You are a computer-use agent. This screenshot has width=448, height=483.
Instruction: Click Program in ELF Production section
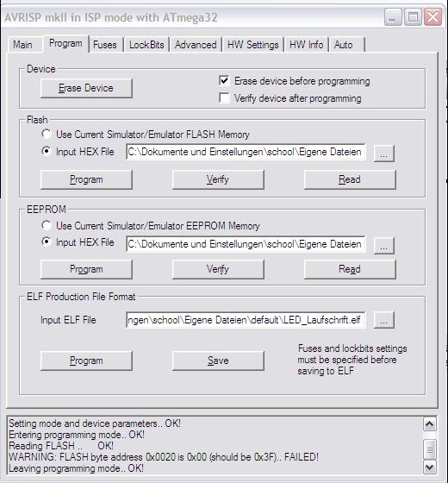pyautogui.click(x=86, y=361)
